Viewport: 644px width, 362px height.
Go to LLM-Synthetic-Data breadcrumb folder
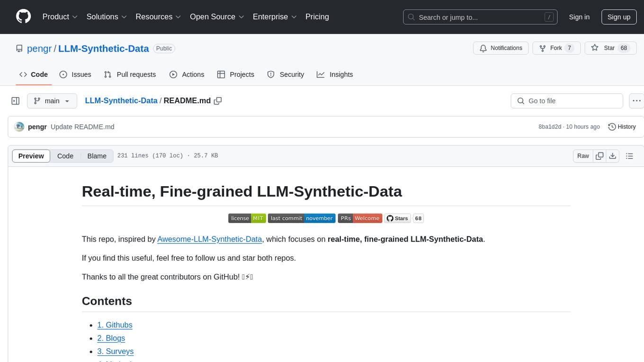pyautogui.click(x=121, y=100)
